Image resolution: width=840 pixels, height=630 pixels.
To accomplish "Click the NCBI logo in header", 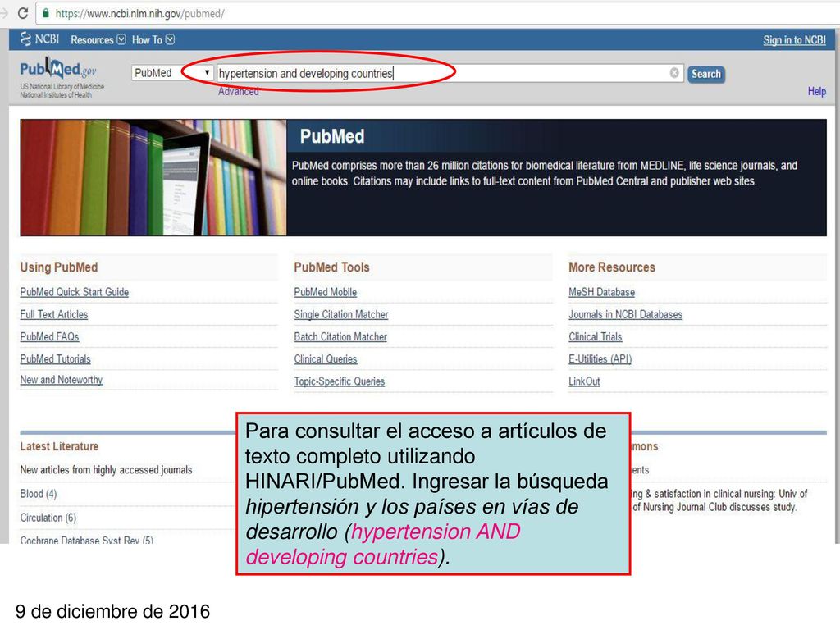I will pos(39,39).
